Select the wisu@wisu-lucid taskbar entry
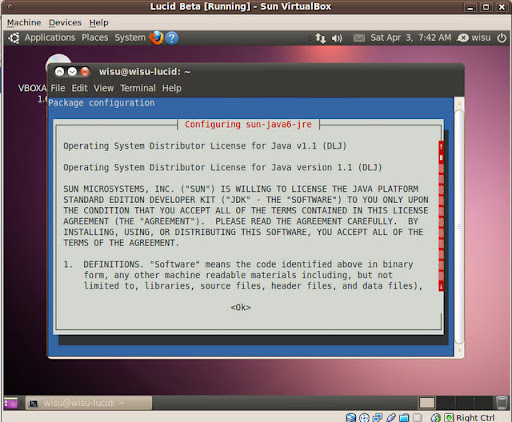 coord(89,403)
